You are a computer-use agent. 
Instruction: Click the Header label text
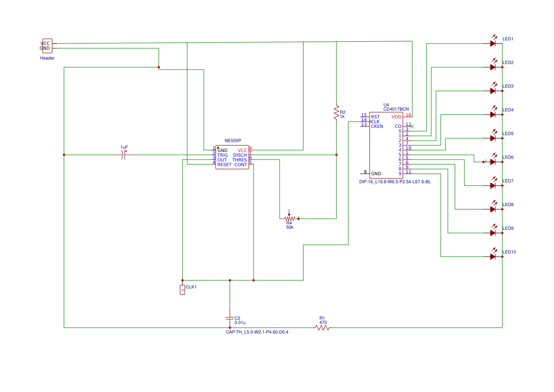47,58
